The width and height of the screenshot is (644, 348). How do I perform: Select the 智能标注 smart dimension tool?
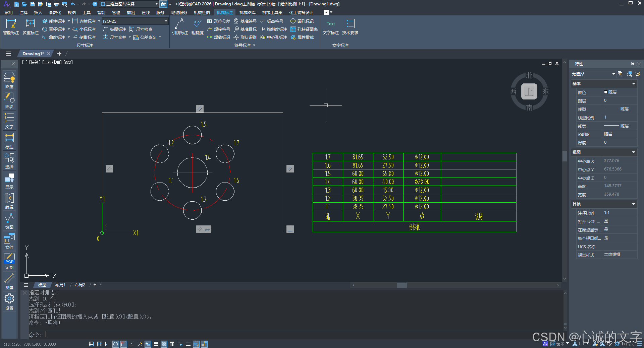coord(11,26)
